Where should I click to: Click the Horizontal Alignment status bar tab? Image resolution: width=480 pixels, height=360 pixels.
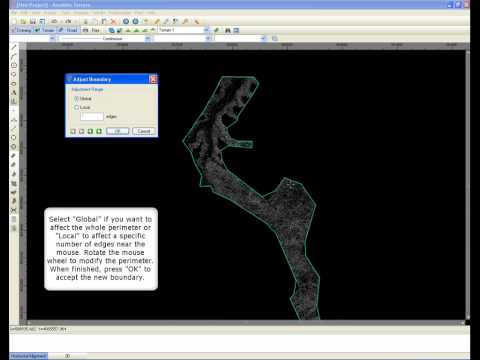coord(28,356)
